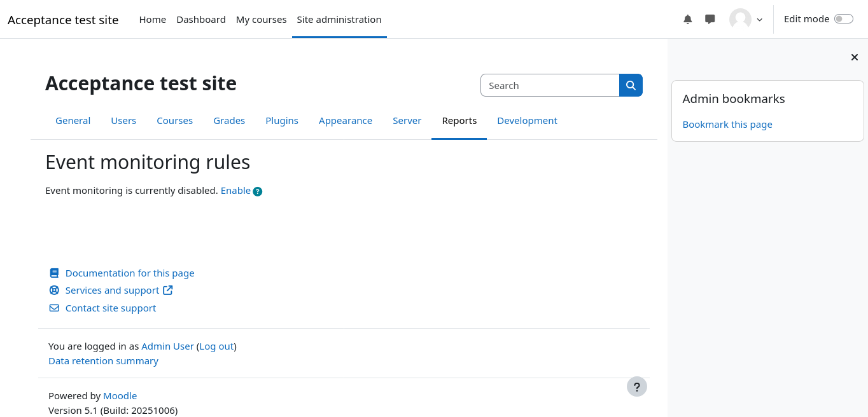Click the book icon for documentation
Image resolution: width=868 pixels, height=417 pixels.
click(x=54, y=273)
